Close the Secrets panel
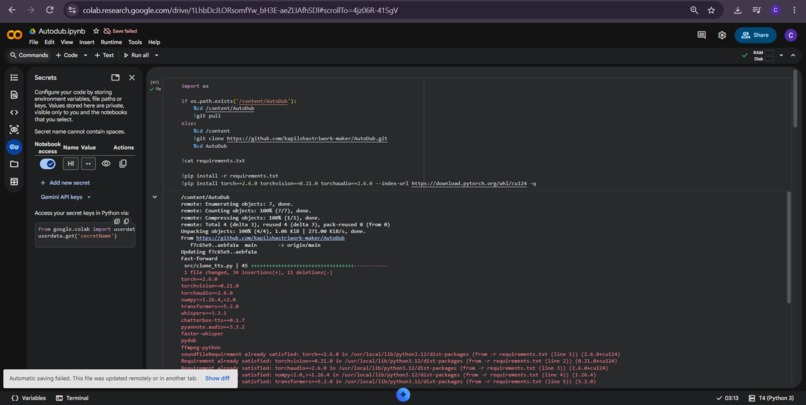The height and width of the screenshot is (405, 806). coord(132,78)
